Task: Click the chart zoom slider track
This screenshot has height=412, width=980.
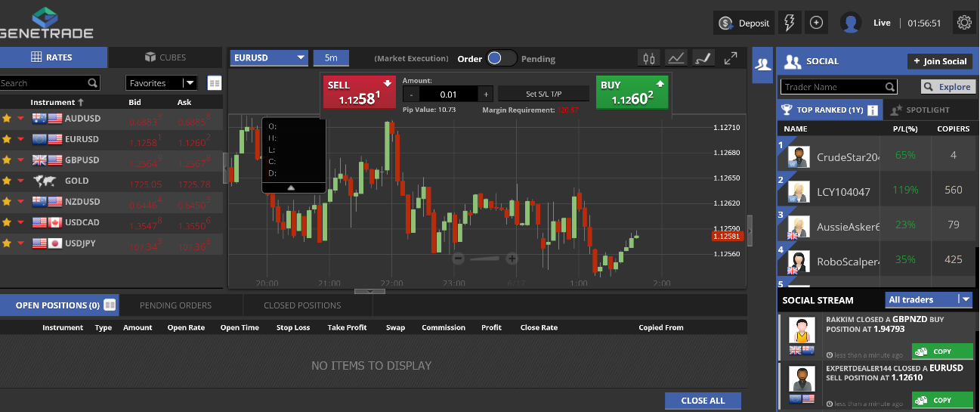Action: [x=485, y=259]
